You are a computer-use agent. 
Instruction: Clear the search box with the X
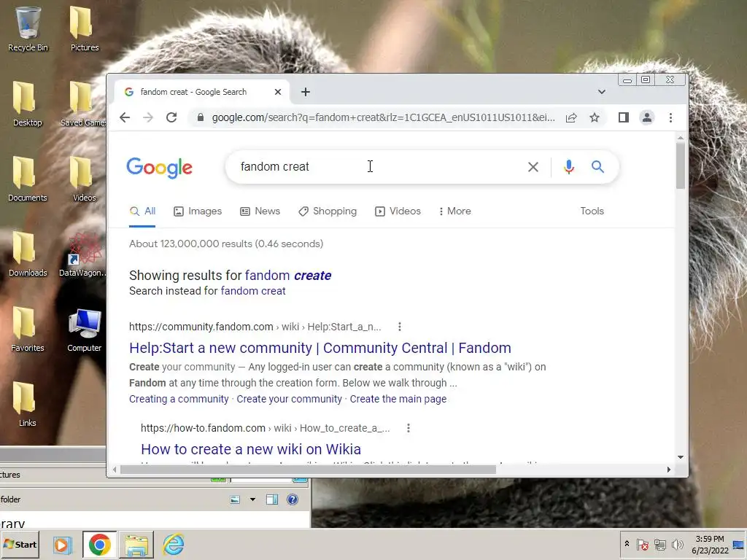click(x=533, y=167)
